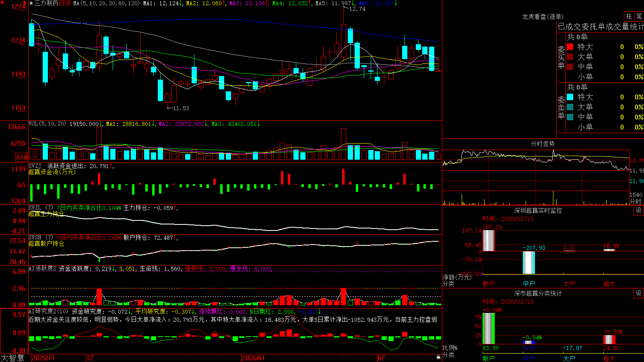Open 设 settings for 深圳超赢实时监控
The image size is (644, 362).
(639, 210)
